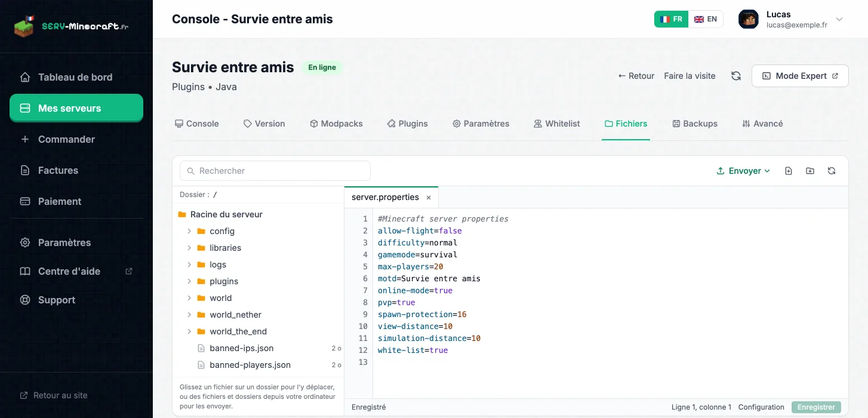Close the server.properties editor tab
The image size is (868, 418).
429,198
